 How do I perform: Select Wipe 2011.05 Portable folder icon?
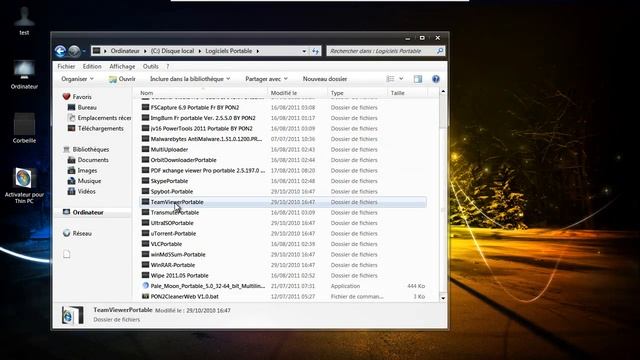(x=145, y=276)
